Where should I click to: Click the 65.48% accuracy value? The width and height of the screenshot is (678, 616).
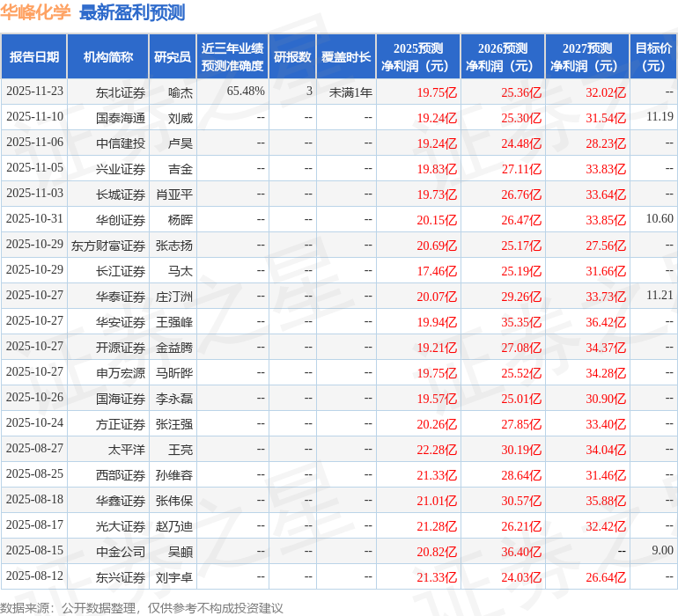click(x=246, y=92)
